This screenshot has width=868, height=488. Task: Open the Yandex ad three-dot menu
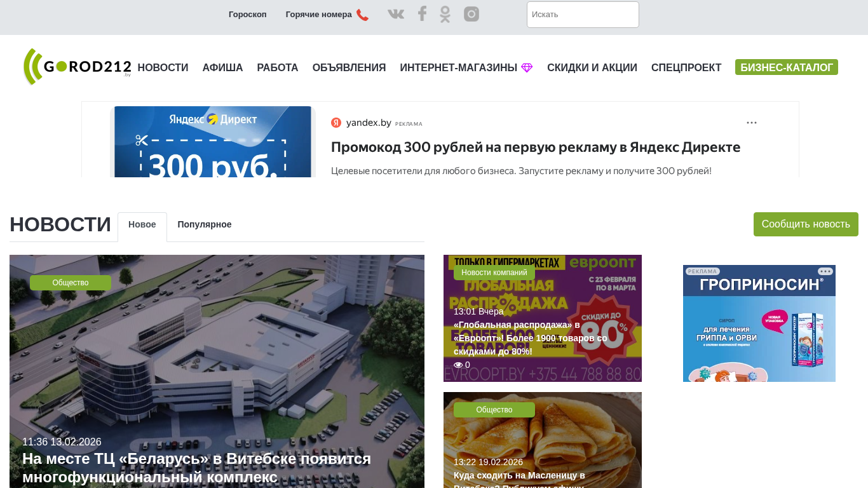point(752,123)
